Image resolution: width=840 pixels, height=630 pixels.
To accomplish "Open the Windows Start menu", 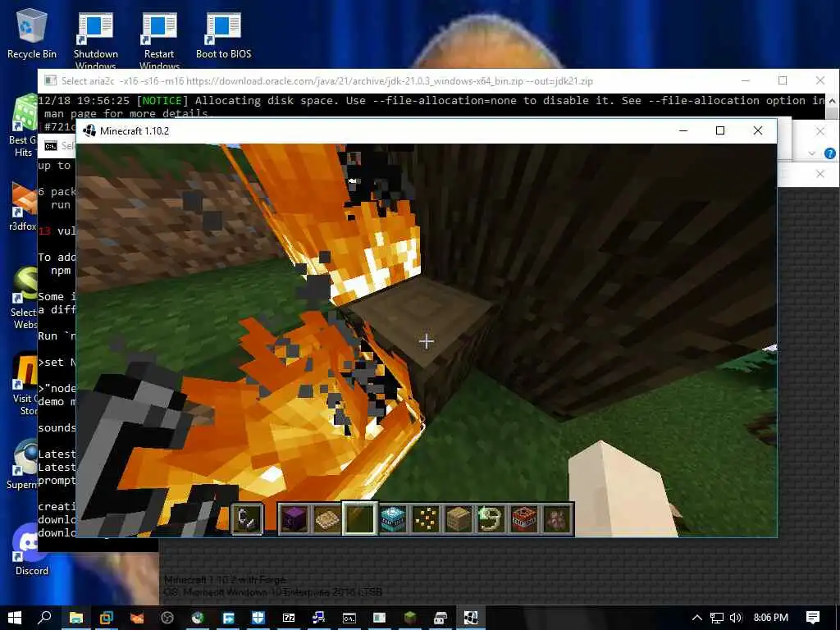I will (x=15, y=618).
